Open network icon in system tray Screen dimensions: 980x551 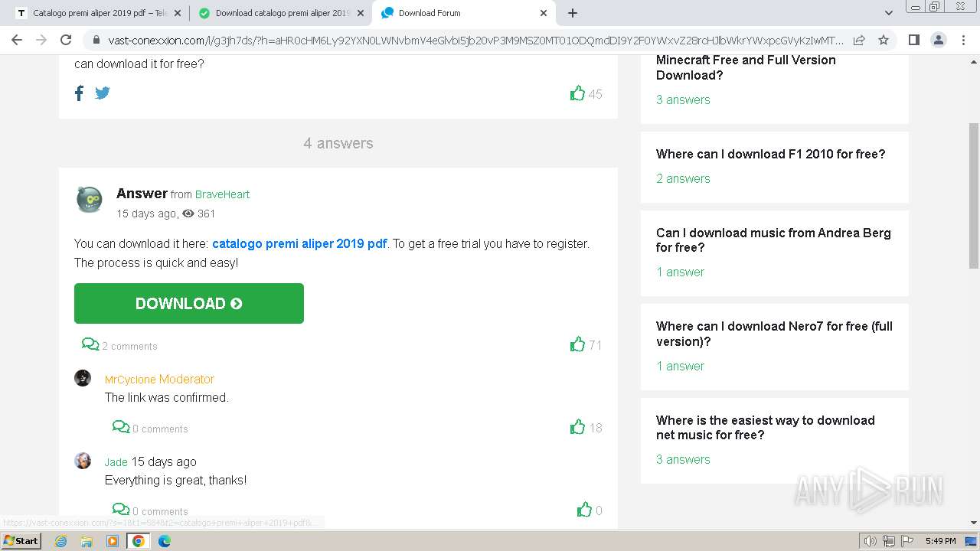[x=889, y=541]
